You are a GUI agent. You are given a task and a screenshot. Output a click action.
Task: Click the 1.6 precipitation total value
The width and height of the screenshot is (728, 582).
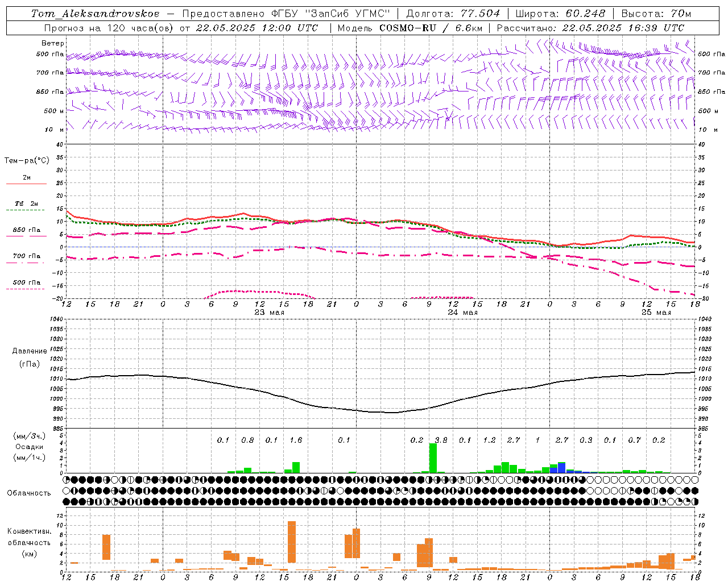click(x=296, y=440)
